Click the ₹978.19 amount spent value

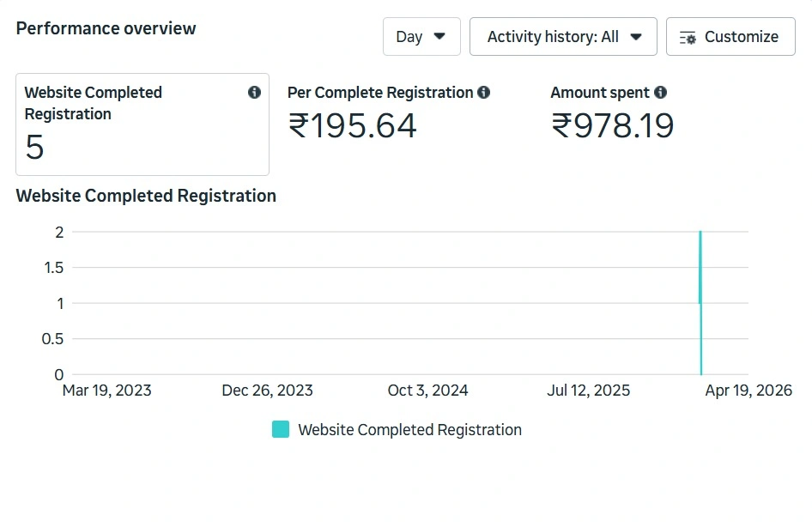[x=613, y=126]
